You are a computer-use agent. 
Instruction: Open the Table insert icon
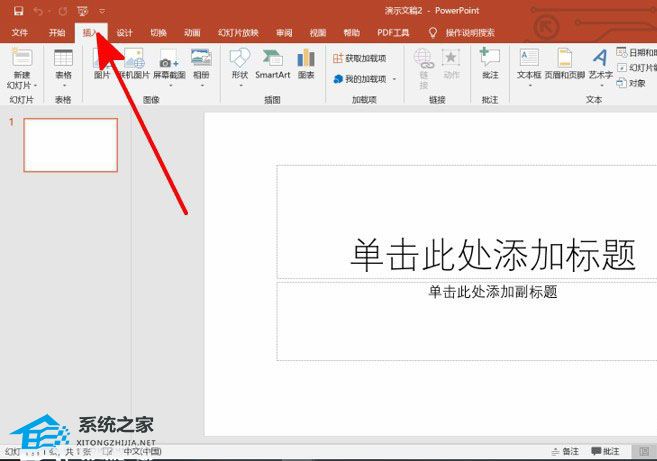tap(63, 58)
